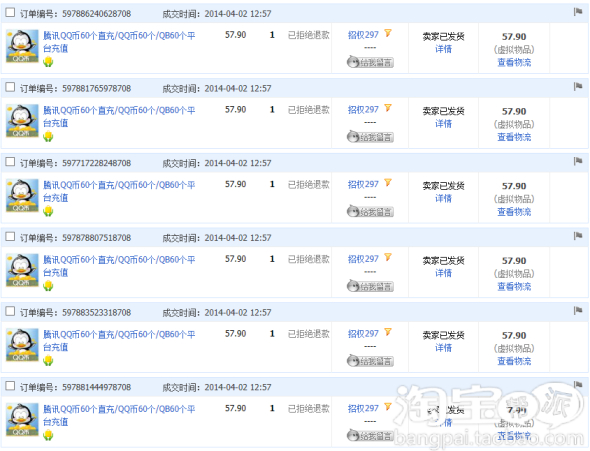Open product title link in order 597881444978708

(119, 415)
